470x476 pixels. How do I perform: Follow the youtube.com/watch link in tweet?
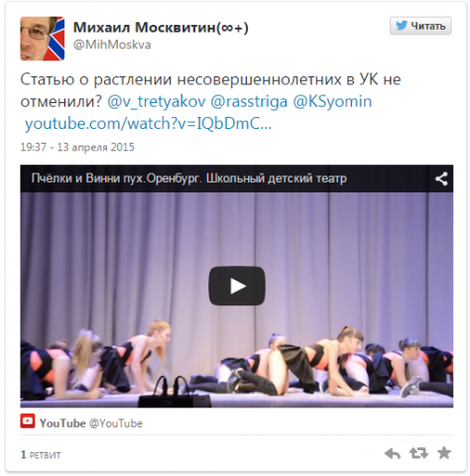pyautogui.click(x=149, y=124)
